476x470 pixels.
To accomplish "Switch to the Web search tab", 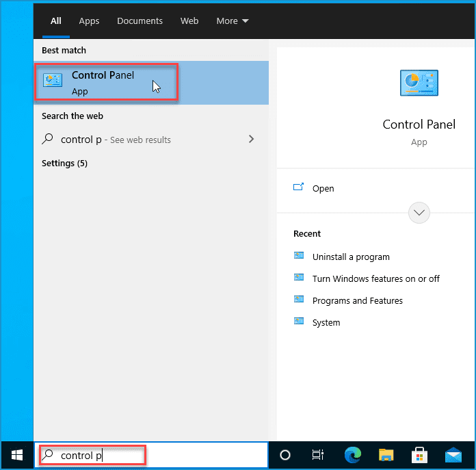I will [189, 21].
